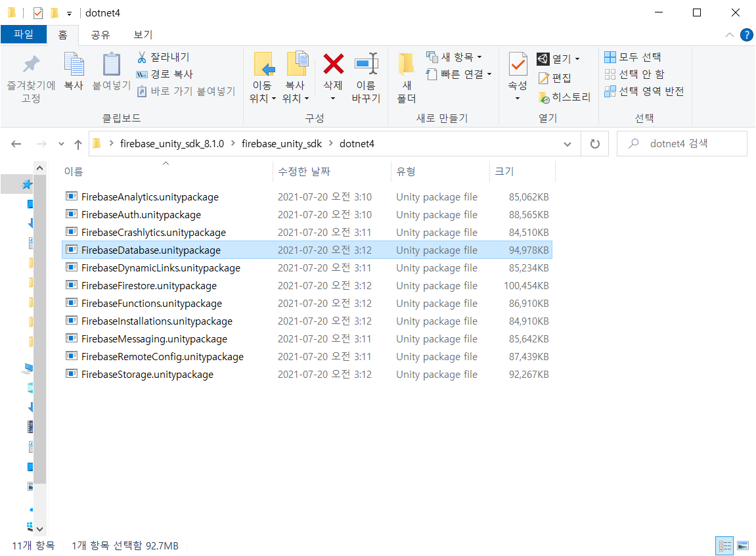Delete the file with the red X 삭제 icon
Viewport: 756px width, 556px height.
click(x=333, y=64)
